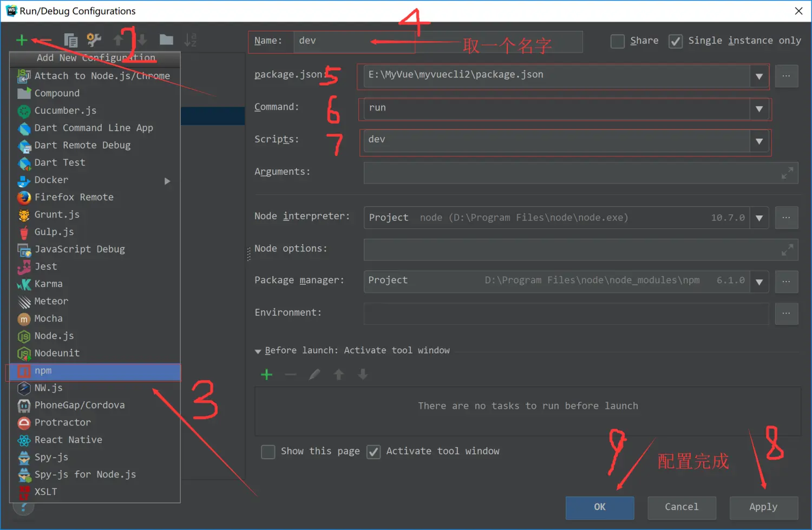812x530 pixels.
Task: Click the Cucumber.js icon in list
Action: coord(24,111)
